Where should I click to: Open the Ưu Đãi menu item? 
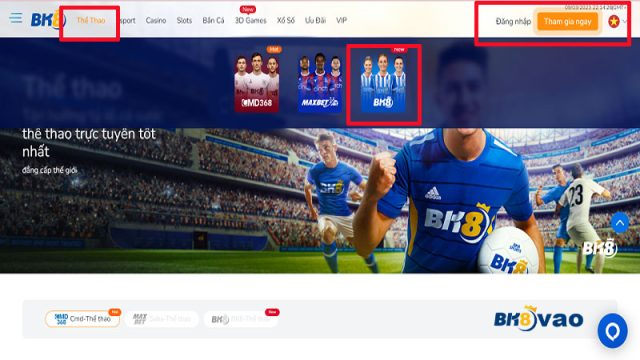point(315,20)
